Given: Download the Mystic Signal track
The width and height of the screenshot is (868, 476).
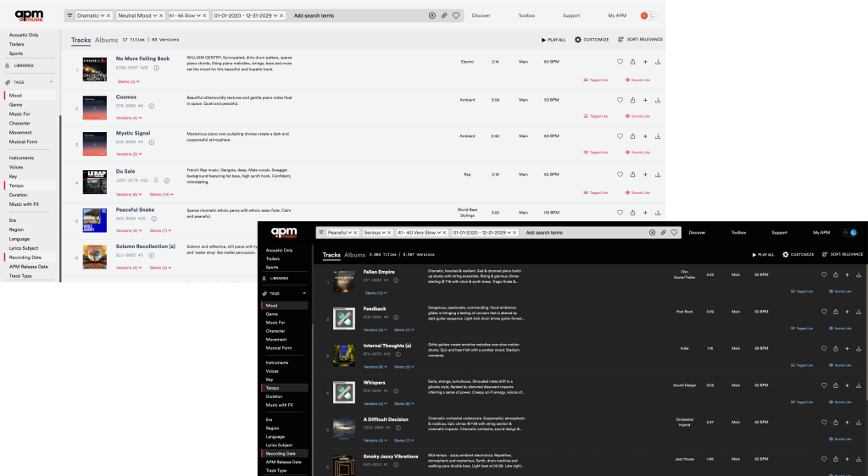Looking at the screenshot, I should pyautogui.click(x=658, y=136).
